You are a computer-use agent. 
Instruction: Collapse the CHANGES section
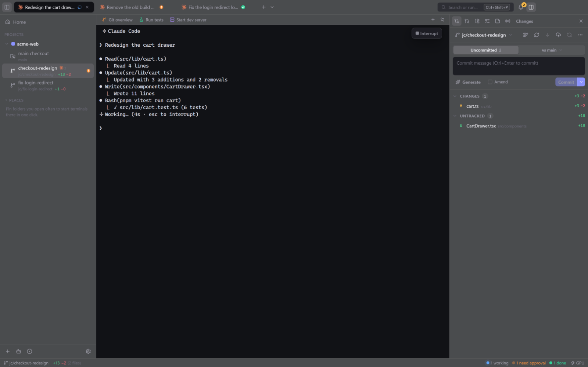455,96
